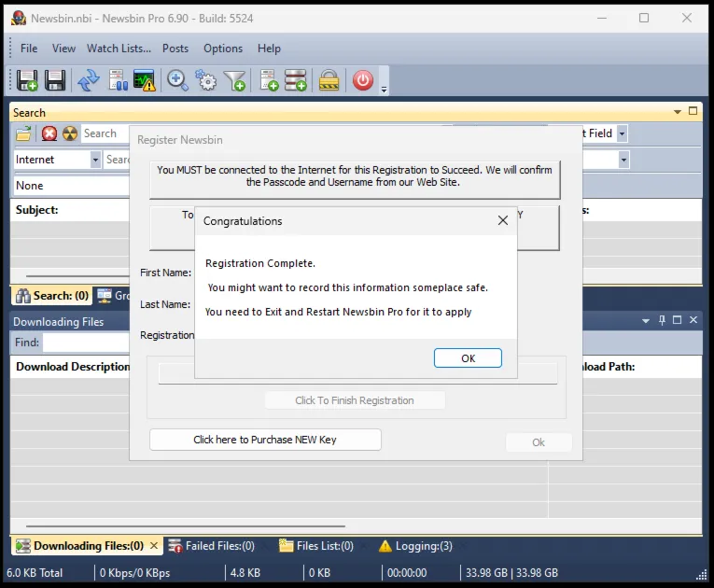Click the binoculars Search: (0) tab
The width and height of the screenshot is (714, 588).
click(52, 296)
